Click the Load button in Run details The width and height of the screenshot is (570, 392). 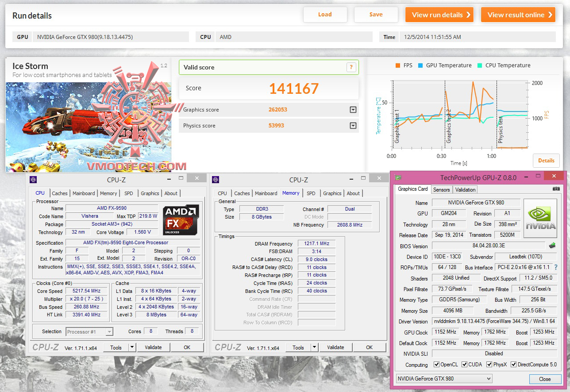(x=325, y=15)
